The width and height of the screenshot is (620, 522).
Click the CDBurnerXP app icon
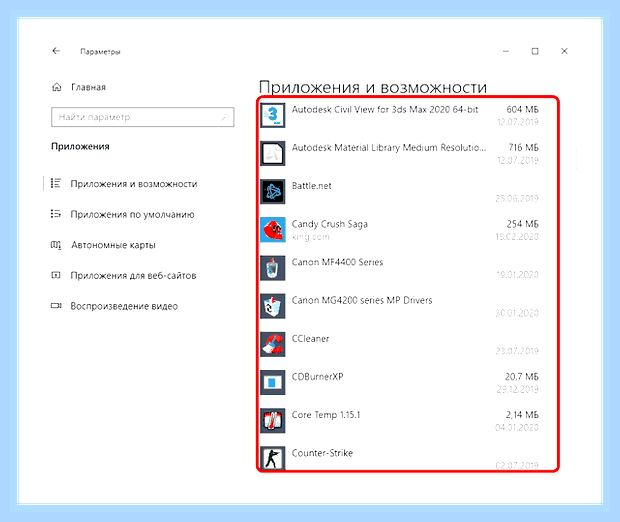pyautogui.click(x=272, y=382)
